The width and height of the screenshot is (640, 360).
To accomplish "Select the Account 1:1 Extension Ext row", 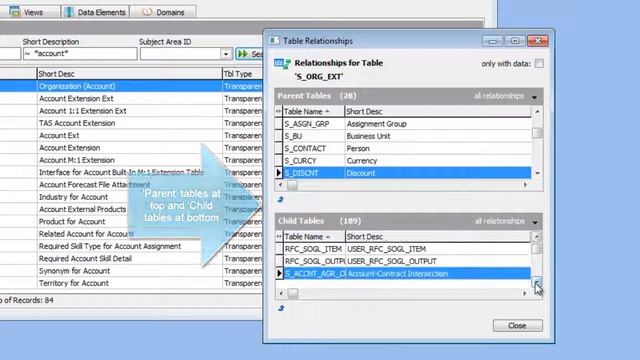I will (131, 111).
